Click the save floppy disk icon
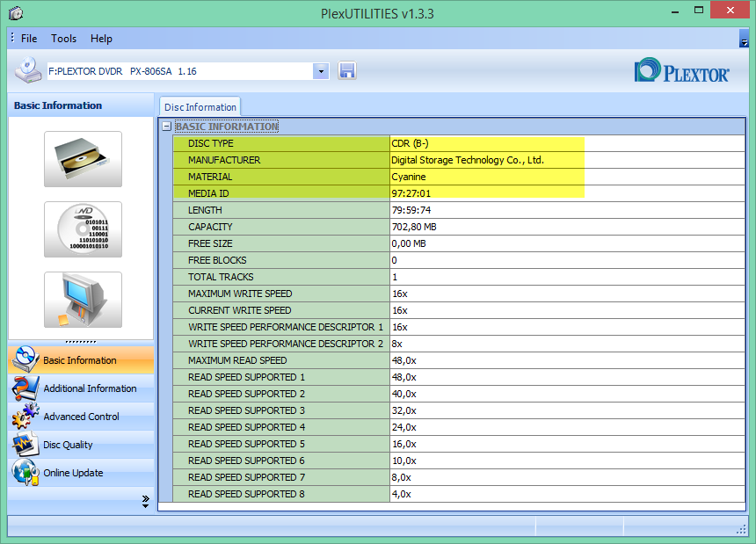Viewport: 756px width, 544px height. pyautogui.click(x=347, y=71)
